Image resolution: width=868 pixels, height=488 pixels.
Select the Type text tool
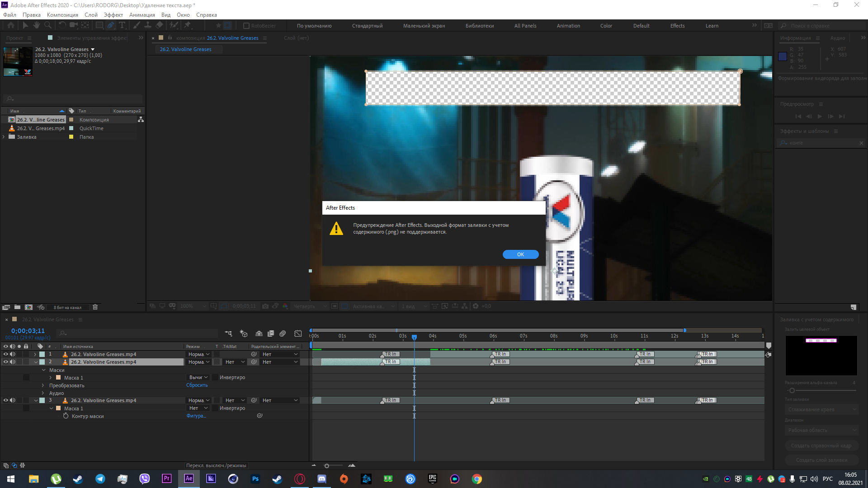122,25
